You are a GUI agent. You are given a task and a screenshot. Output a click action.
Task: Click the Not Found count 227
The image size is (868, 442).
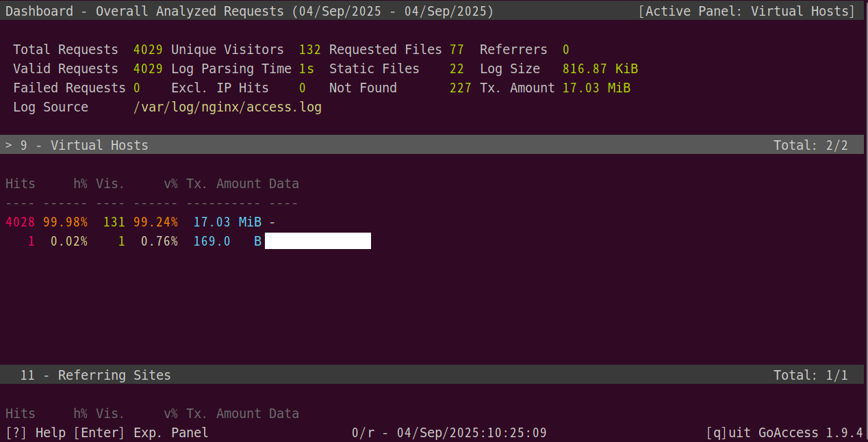click(x=461, y=88)
